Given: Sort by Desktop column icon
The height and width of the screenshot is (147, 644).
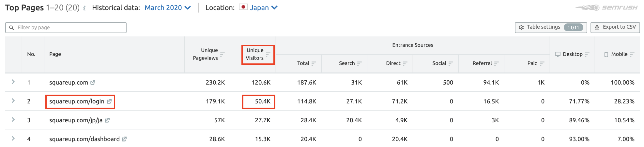Looking at the screenshot, I should point(587,54).
